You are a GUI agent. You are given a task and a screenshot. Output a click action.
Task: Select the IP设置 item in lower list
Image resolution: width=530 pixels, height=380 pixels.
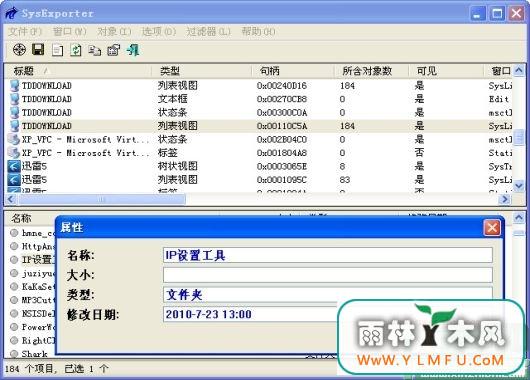click(x=32, y=260)
